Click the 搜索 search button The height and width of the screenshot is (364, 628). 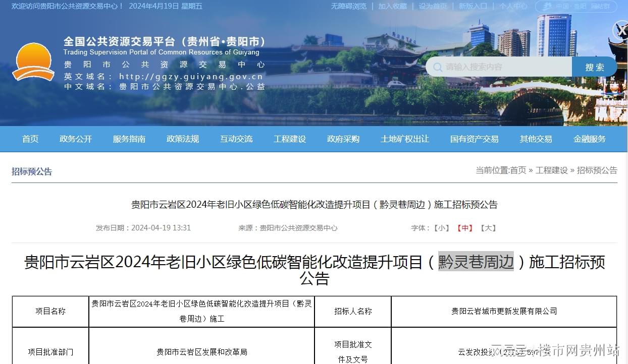pyautogui.click(x=595, y=67)
